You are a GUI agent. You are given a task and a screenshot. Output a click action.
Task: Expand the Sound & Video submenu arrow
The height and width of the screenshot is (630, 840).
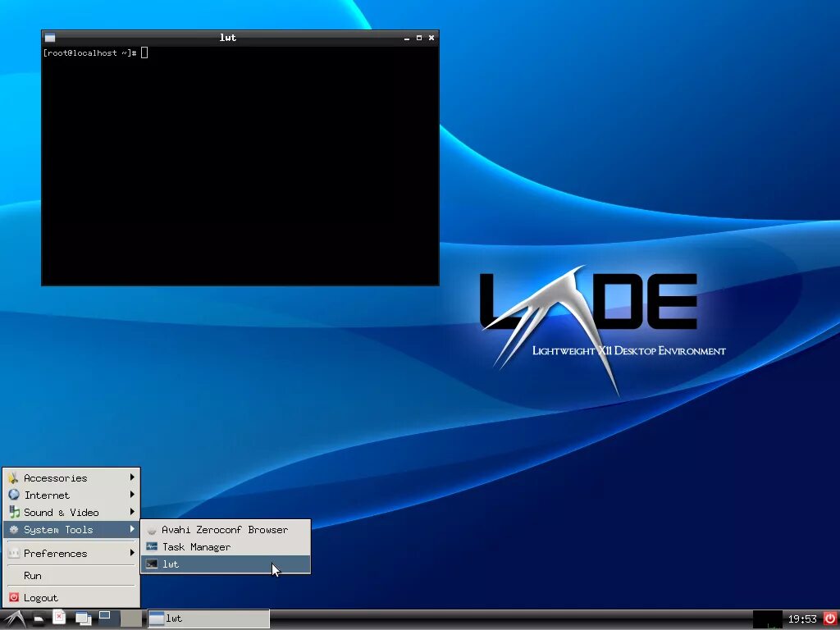(132, 511)
